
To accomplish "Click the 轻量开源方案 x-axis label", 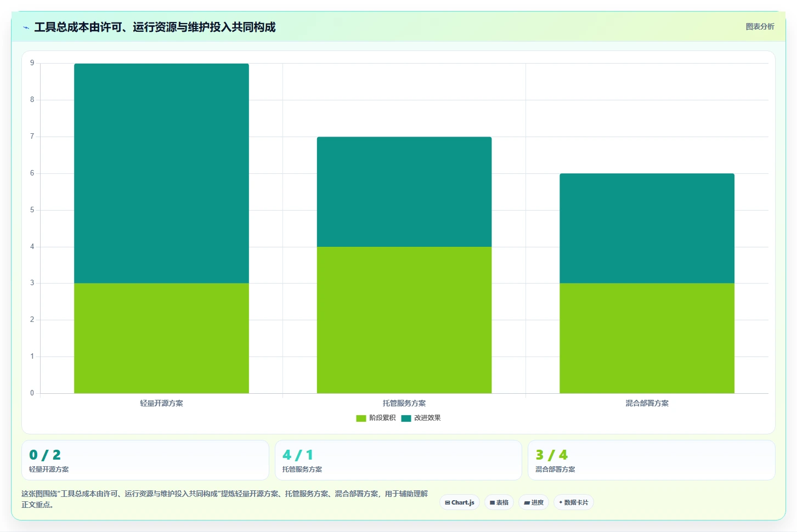I will pos(161,403).
